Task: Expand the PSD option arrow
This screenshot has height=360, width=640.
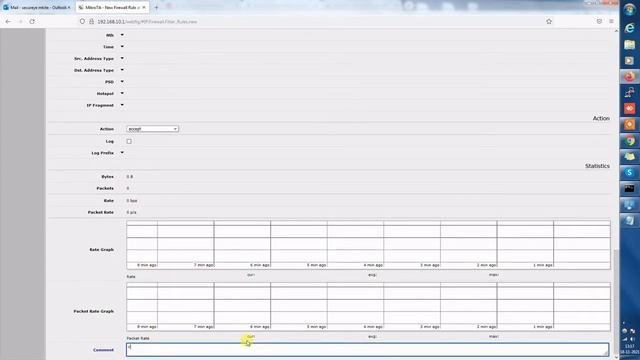Action: pyautogui.click(x=122, y=82)
